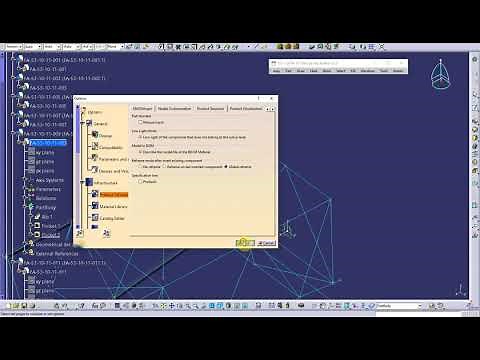480x360 pixels.
Task: Select Material Library category
Action: click(x=113, y=206)
